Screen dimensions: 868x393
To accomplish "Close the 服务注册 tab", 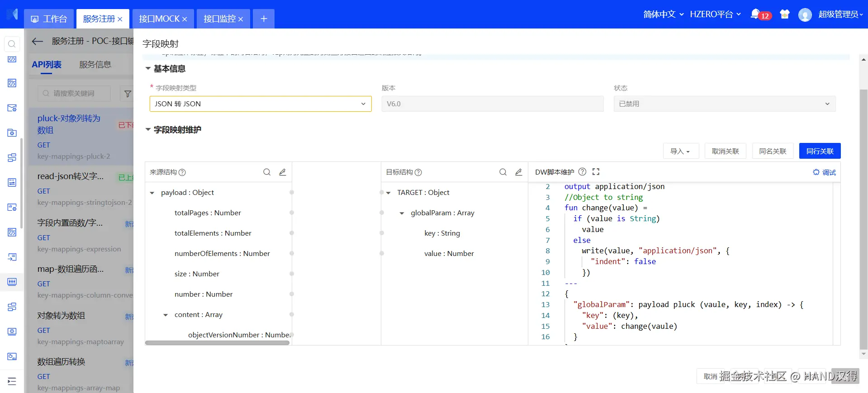I will (120, 19).
